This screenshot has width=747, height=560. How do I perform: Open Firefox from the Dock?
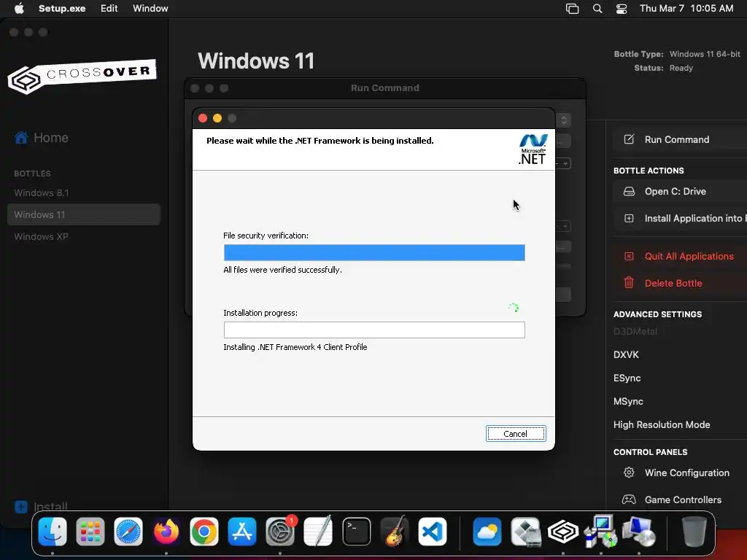[166, 532]
